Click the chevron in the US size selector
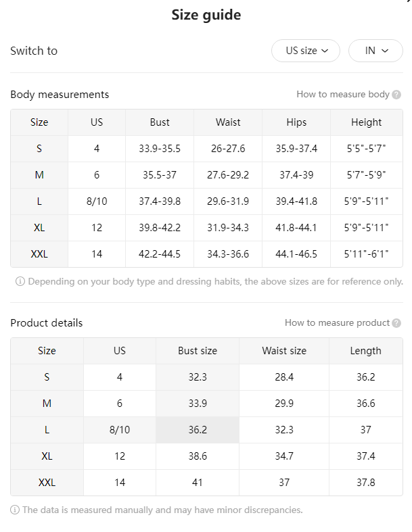Viewport: 412px width, 532px height. [x=325, y=51]
